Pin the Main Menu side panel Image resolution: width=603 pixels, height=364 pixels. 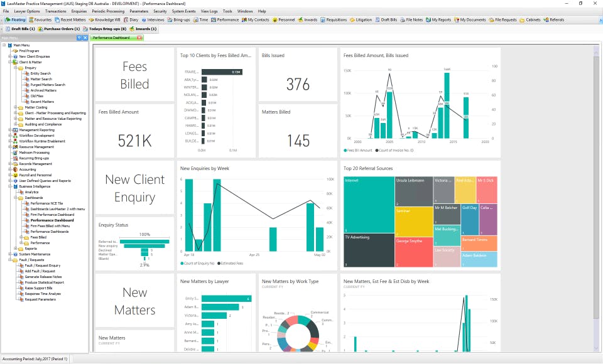pos(79,38)
